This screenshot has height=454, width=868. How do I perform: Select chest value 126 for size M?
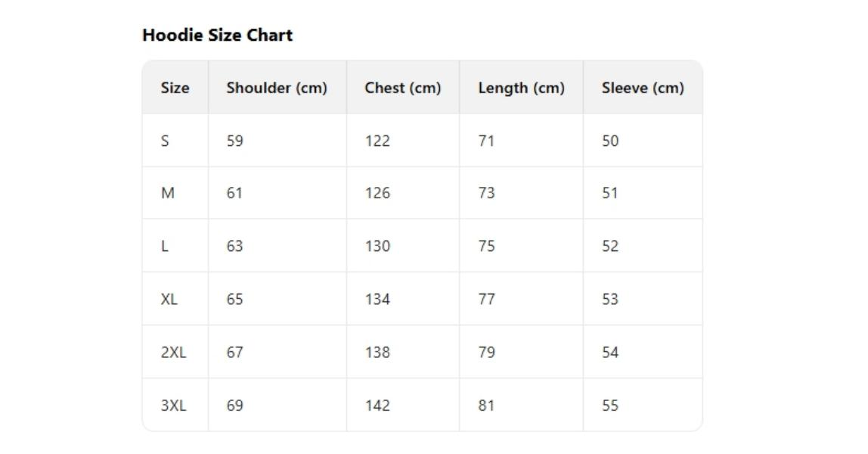(377, 193)
